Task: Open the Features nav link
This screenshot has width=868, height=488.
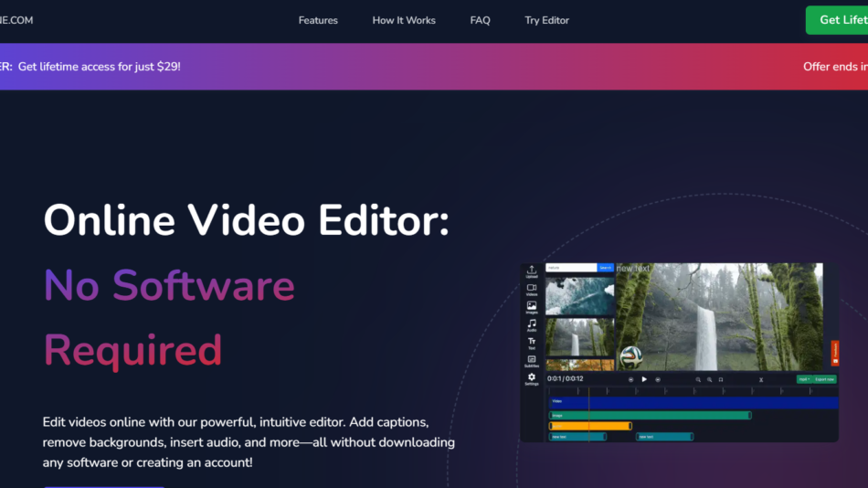Action: 318,20
